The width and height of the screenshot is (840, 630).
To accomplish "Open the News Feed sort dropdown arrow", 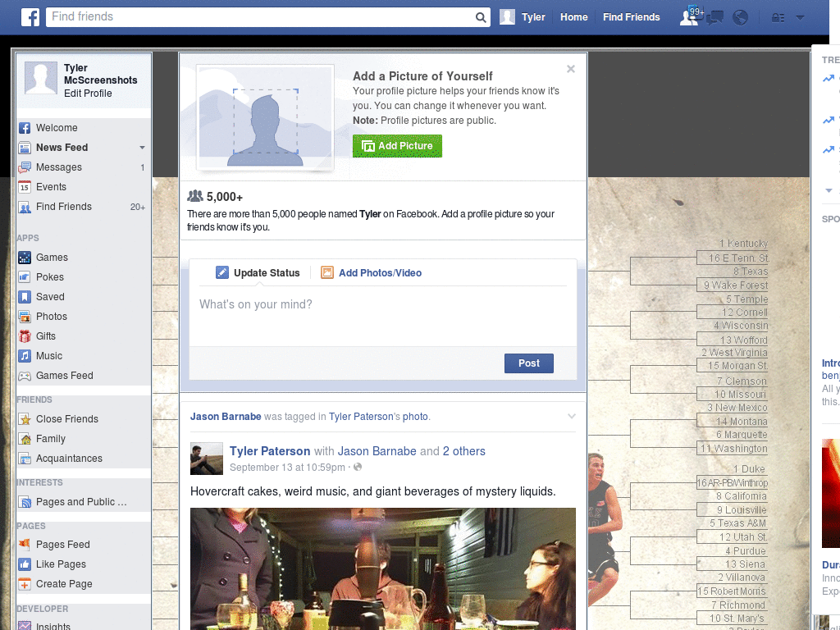I will pos(142,148).
